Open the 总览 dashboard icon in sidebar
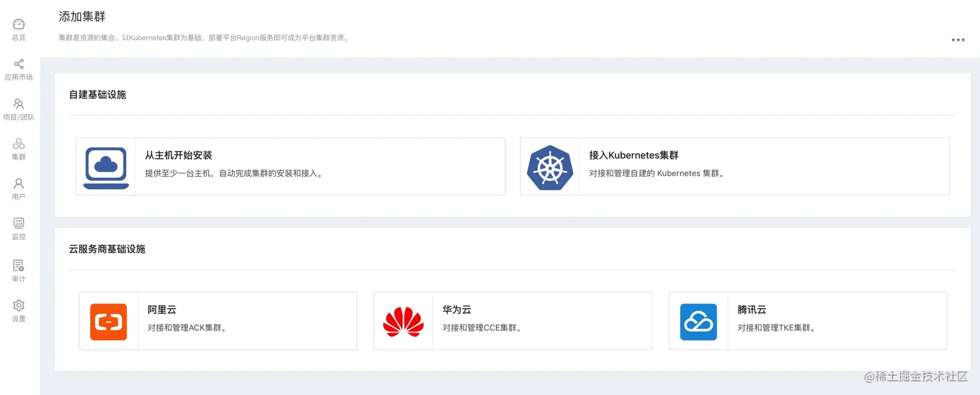This screenshot has height=395, width=980. click(19, 25)
